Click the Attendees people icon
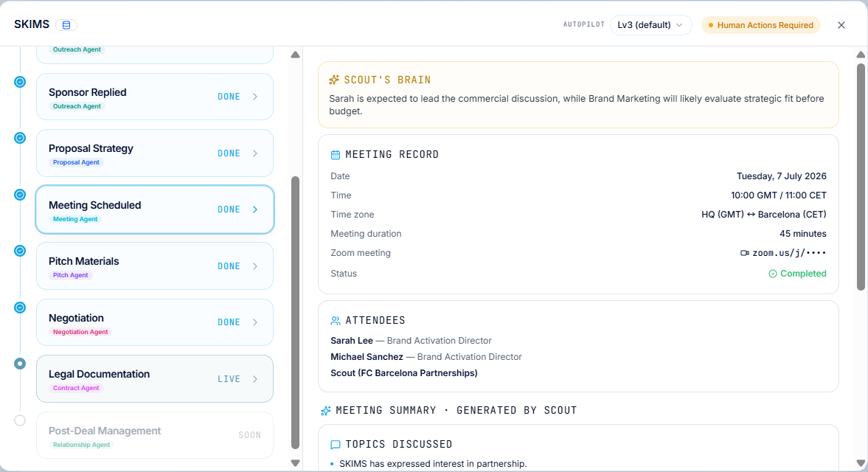 336,320
